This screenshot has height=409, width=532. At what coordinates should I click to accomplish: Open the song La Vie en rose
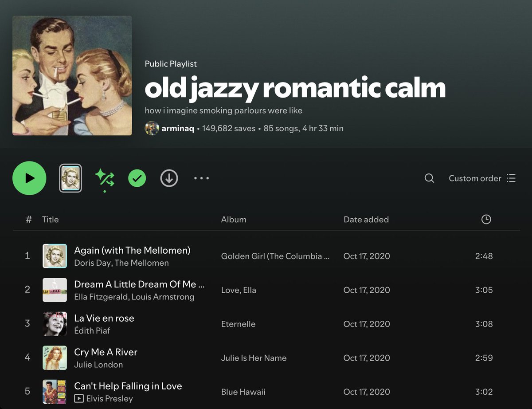point(104,318)
